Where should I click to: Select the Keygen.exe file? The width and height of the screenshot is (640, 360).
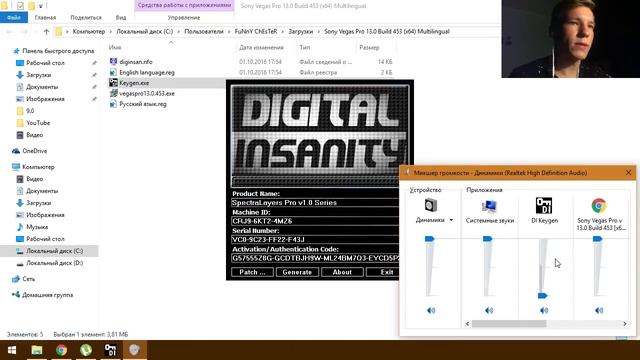point(134,83)
